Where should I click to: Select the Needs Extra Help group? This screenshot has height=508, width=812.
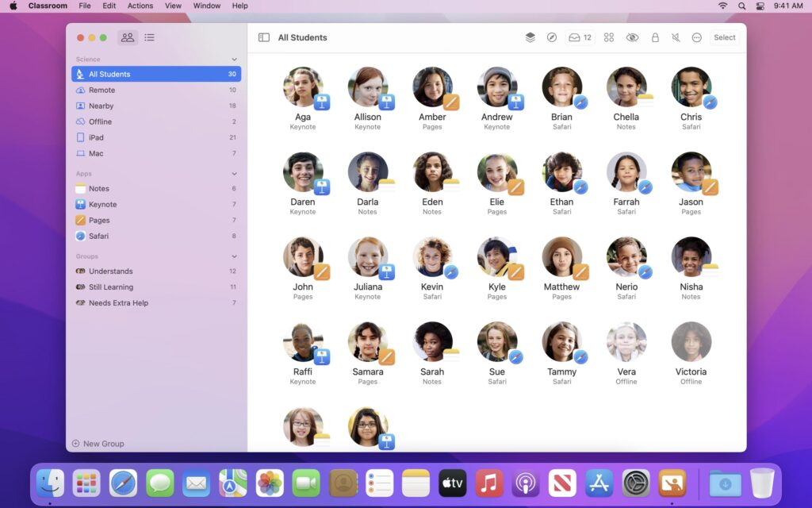click(118, 303)
